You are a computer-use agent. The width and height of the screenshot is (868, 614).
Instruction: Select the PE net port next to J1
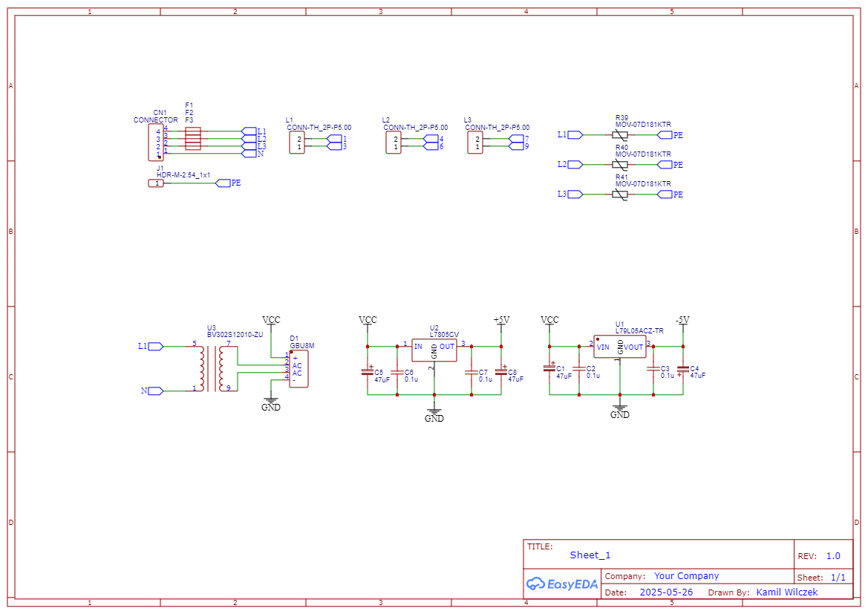point(223,183)
